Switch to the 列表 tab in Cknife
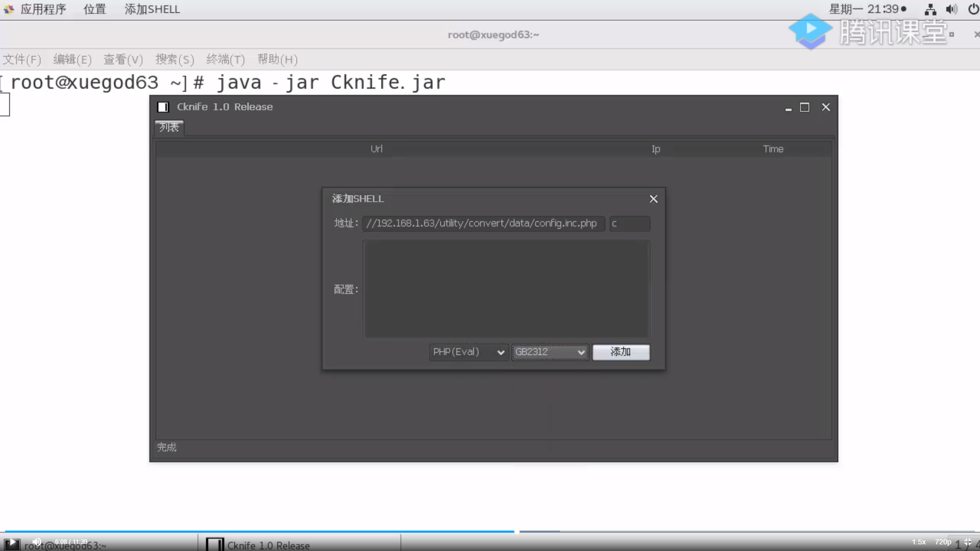This screenshot has width=980, height=551. click(x=168, y=128)
